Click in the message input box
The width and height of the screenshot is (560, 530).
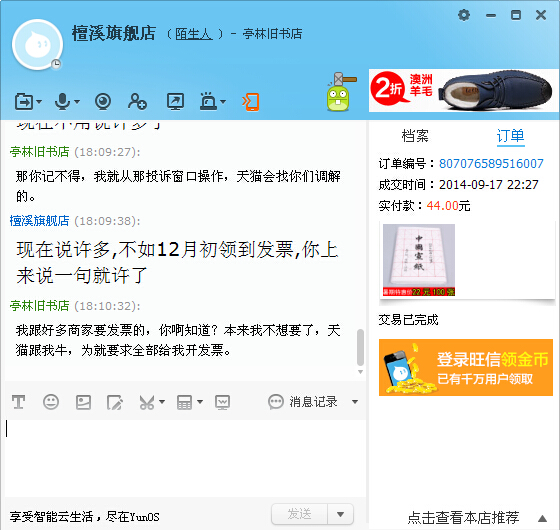click(185, 457)
